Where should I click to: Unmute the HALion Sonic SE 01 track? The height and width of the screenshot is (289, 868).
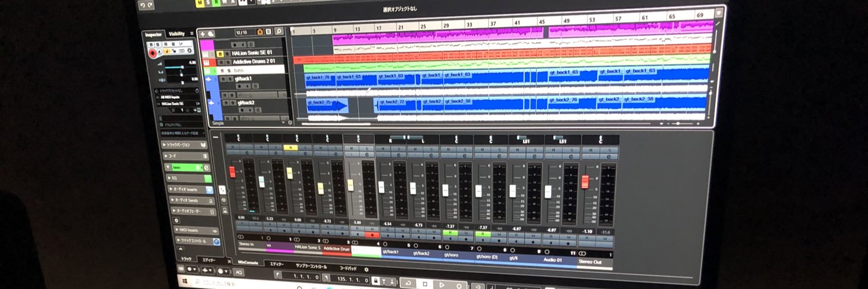[219, 53]
